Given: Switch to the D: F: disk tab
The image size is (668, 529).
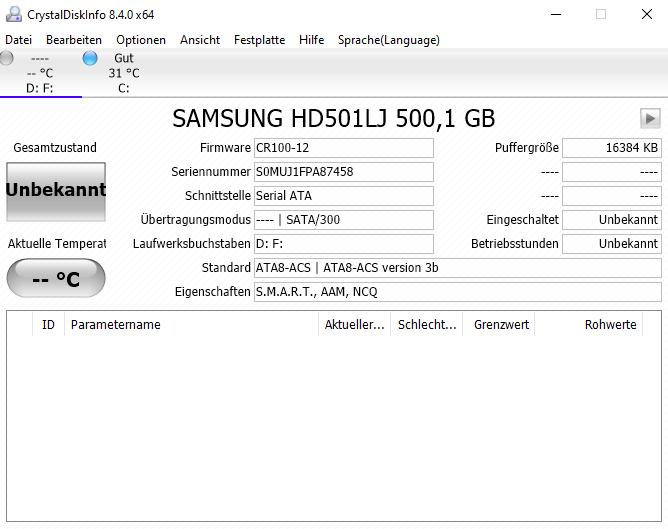Looking at the screenshot, I should (40, 73).
